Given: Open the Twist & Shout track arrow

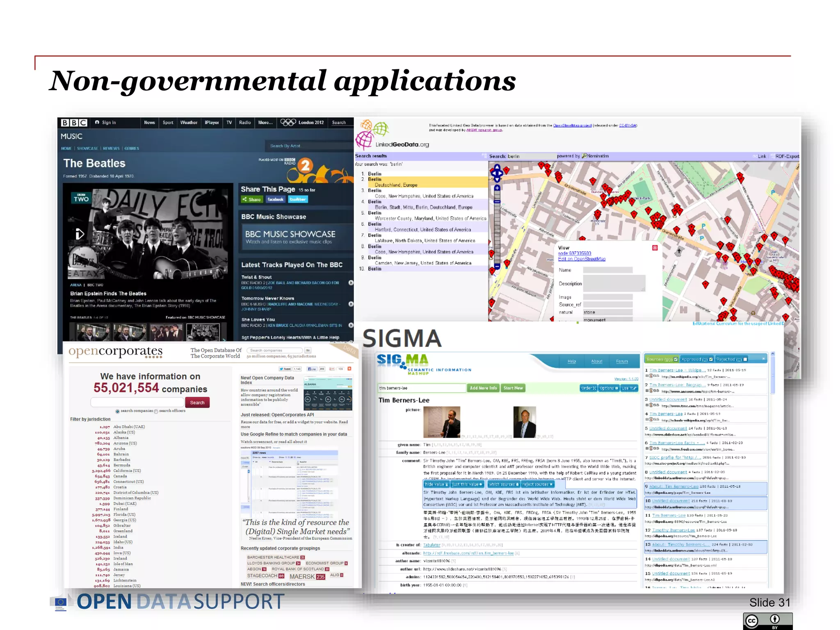Looking at the screenshot, I should (351, 283).
